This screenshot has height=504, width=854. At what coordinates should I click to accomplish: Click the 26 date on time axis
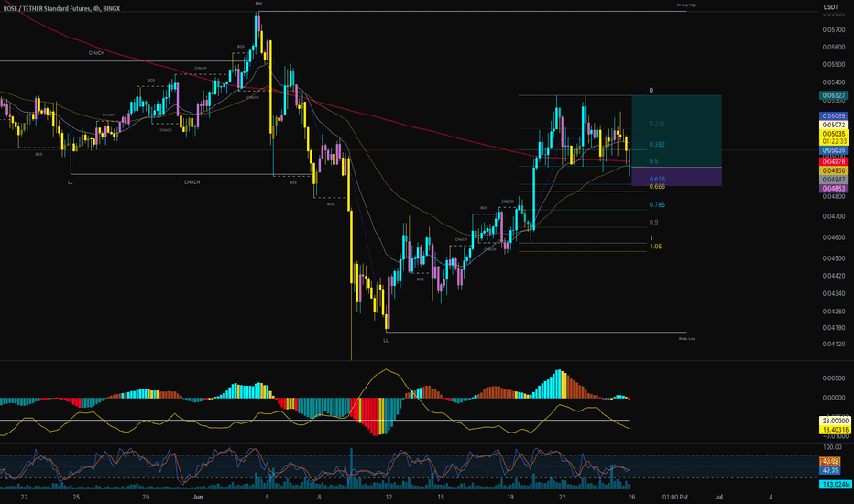(631, 497)
